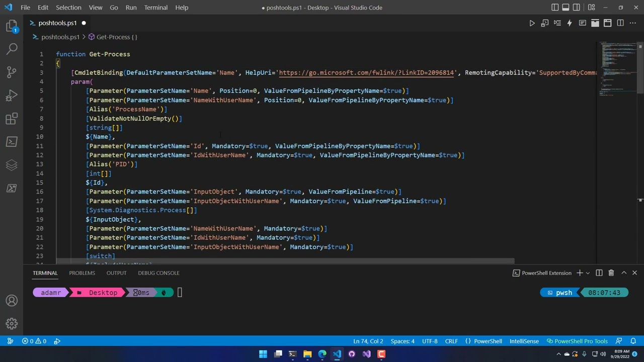Viewport: 644px width, 362px height.
Task: Open the Extensions view
Action: [12, 119]
